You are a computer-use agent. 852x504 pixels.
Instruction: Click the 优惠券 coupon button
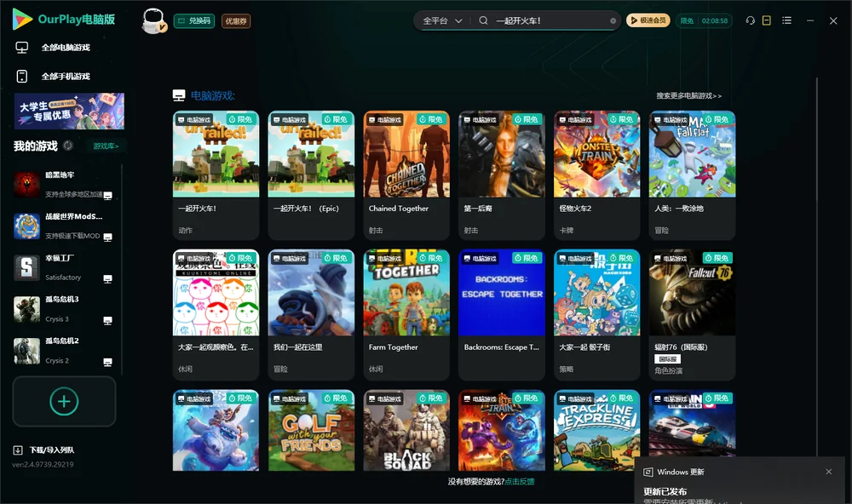[x=236, y=20]
